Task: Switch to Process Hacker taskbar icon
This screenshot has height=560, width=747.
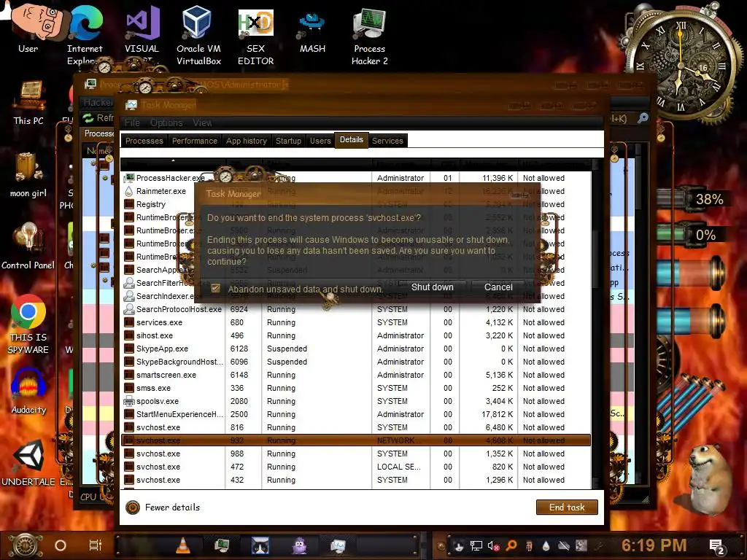Action: tap(222, 545)
